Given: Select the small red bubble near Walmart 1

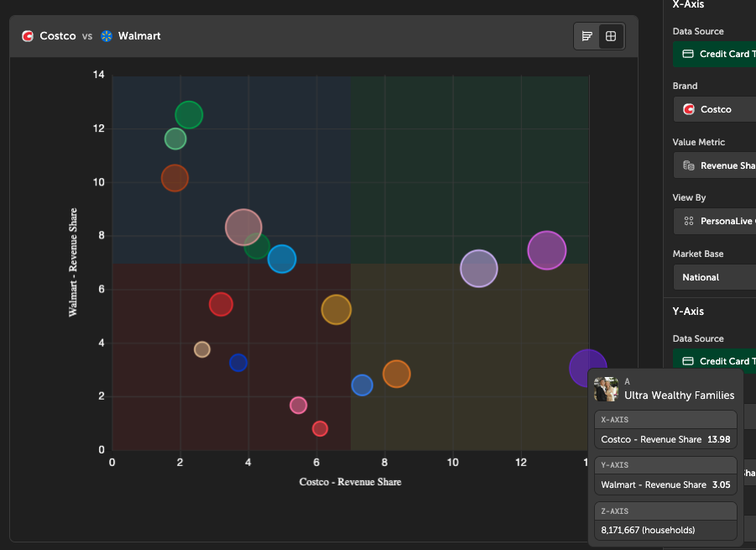Looking at the screenshot, I should pyautogui.click(x=321, y=428).
